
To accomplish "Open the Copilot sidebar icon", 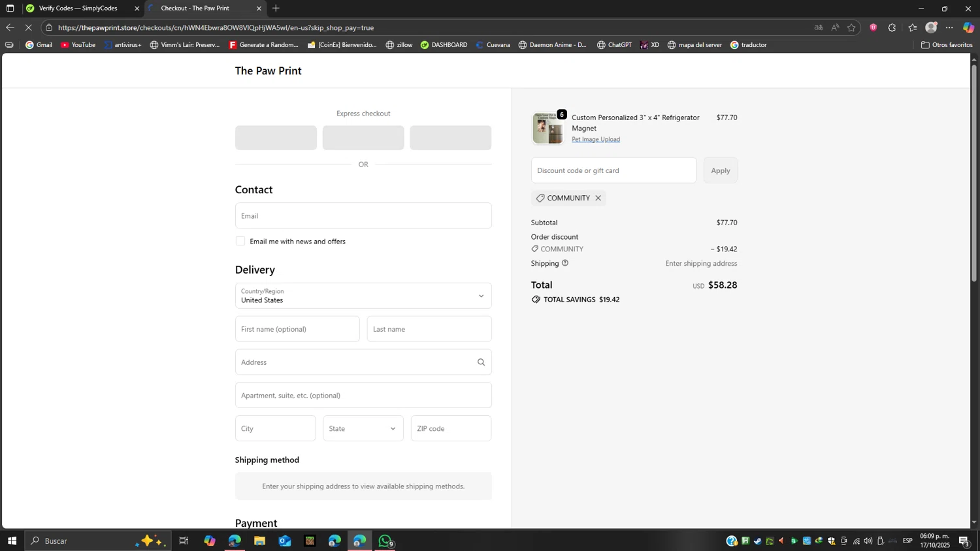I will 968,27.
